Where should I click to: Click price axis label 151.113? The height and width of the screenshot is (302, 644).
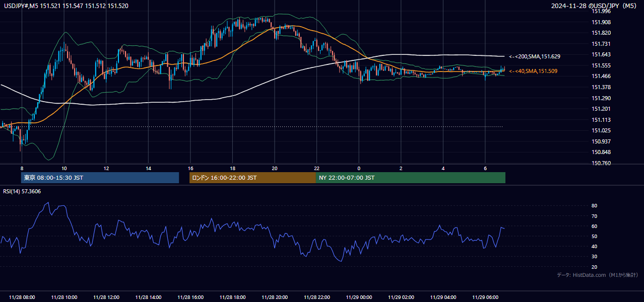[x=601, y=120]
